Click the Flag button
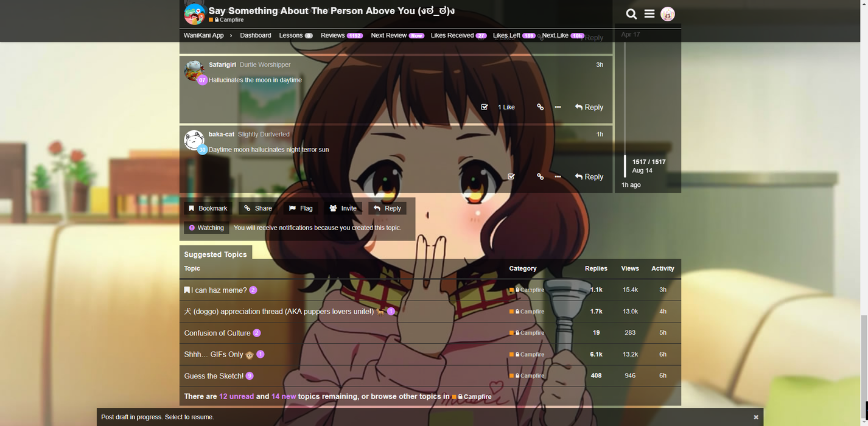Image resolution: width=868 pixels, height=426 pixels. 301,208
